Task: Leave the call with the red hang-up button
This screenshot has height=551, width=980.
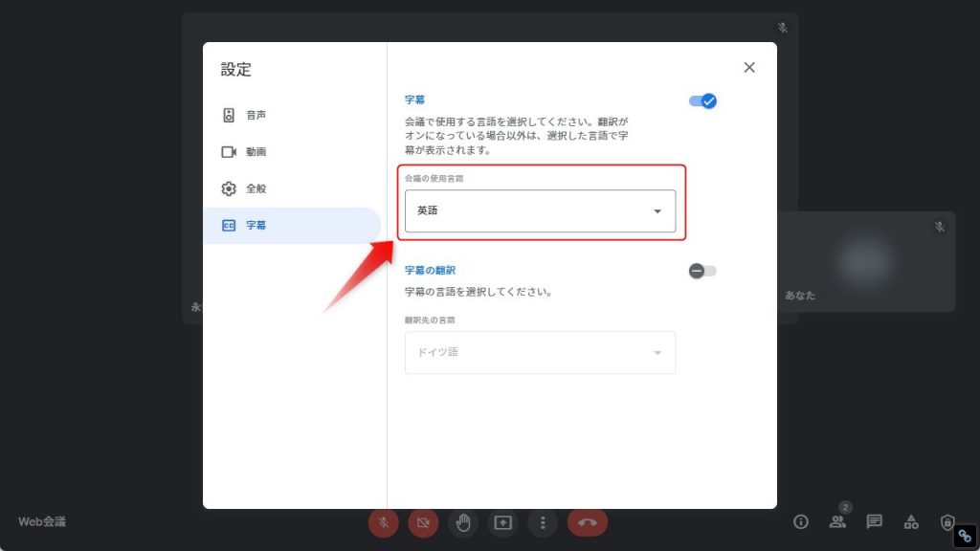Action: (x=588, y=522)
